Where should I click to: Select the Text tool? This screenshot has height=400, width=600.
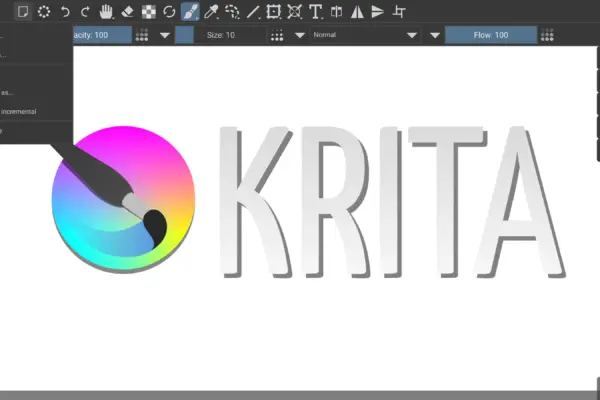[x=315, y=12]
